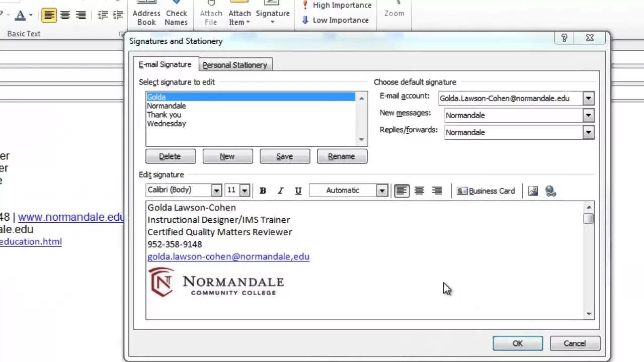This screenshot has height=362, width=644.
Task: Click Check Names in the ribbon
Action: click(176, 13)
